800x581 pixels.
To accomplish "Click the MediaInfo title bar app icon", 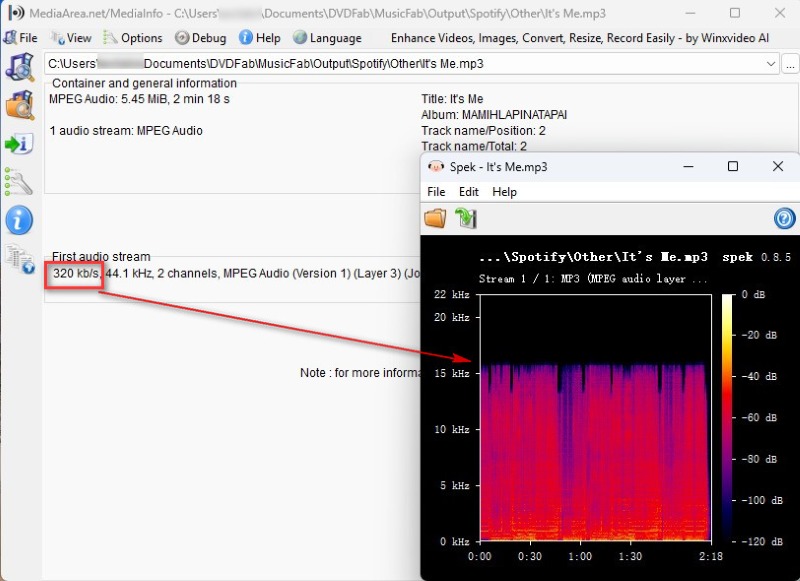I will click(x=15, y=13).
